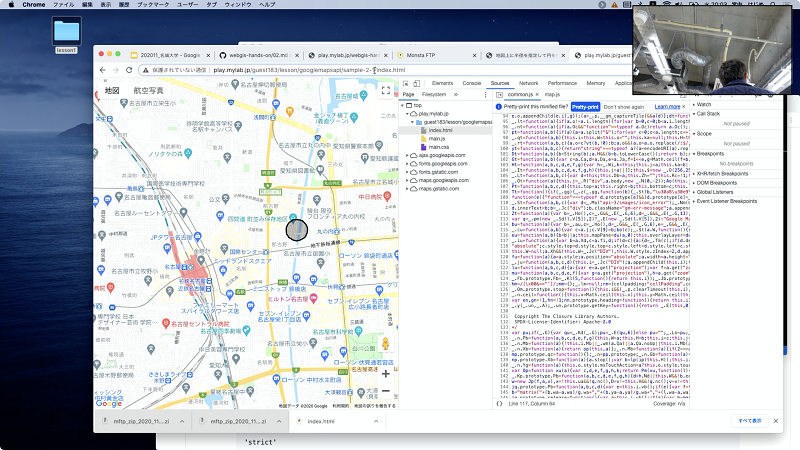Open the ブックマーク menu in the menu bar
Screen dimensions: 800x450
click(153, 4)
